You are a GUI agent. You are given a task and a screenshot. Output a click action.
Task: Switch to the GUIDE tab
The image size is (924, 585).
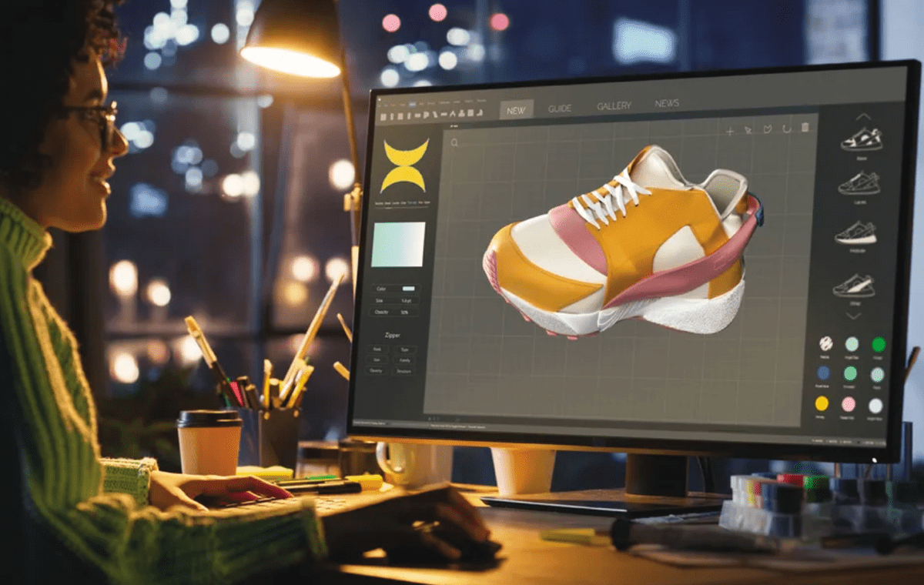[560, 109]
